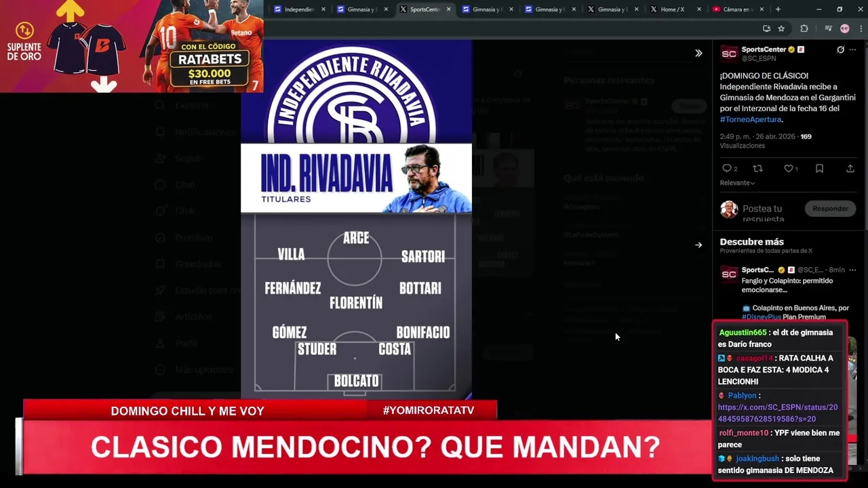
Task: Click casagol14 username in chat
Action: [754, 358]
